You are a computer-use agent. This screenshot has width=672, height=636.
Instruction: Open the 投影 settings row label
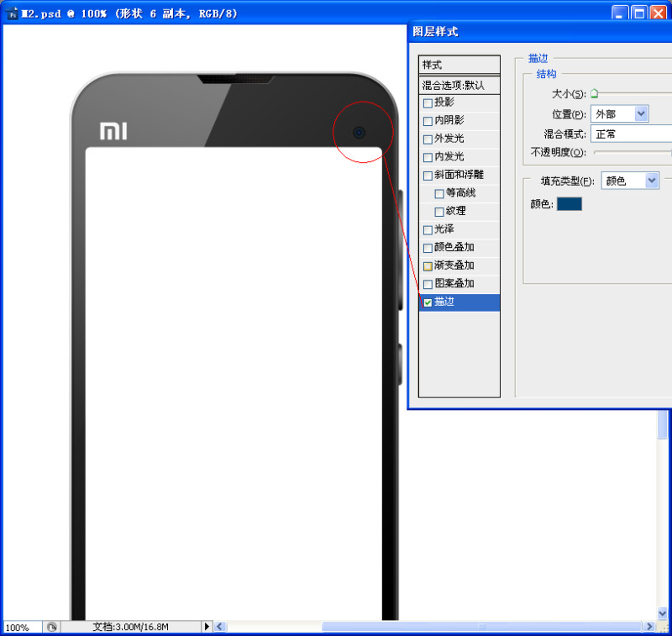click(x=444, y=102)
